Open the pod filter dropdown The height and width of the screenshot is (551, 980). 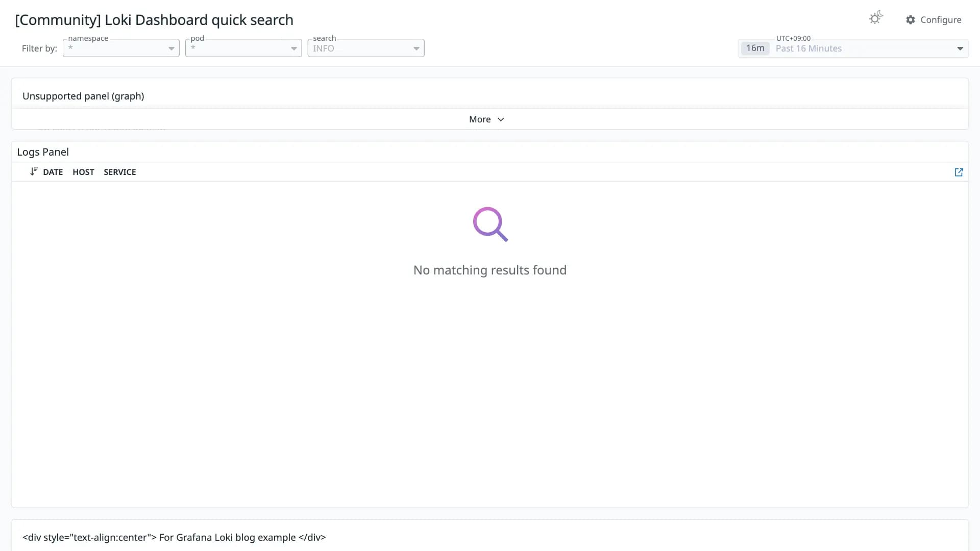tap(243, 48)
